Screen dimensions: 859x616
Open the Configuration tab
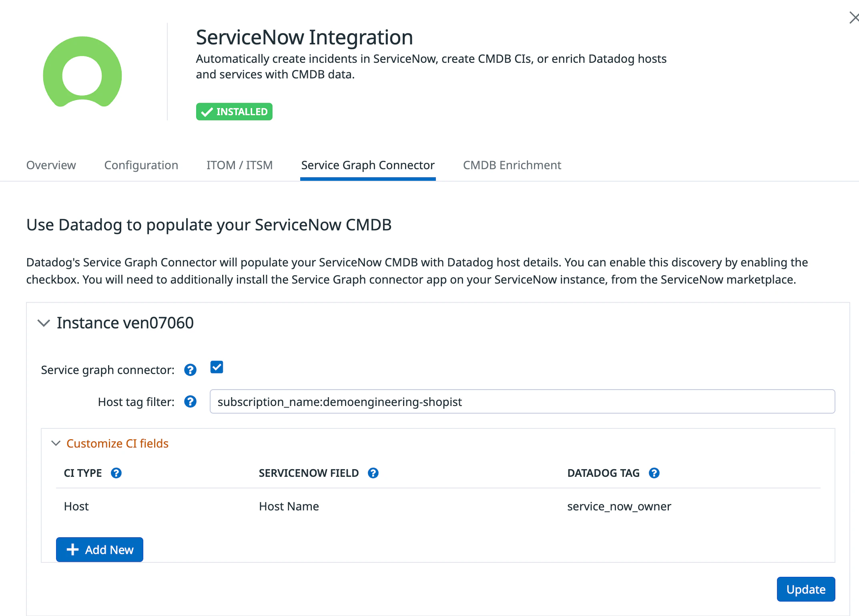(x=141, y=165)
